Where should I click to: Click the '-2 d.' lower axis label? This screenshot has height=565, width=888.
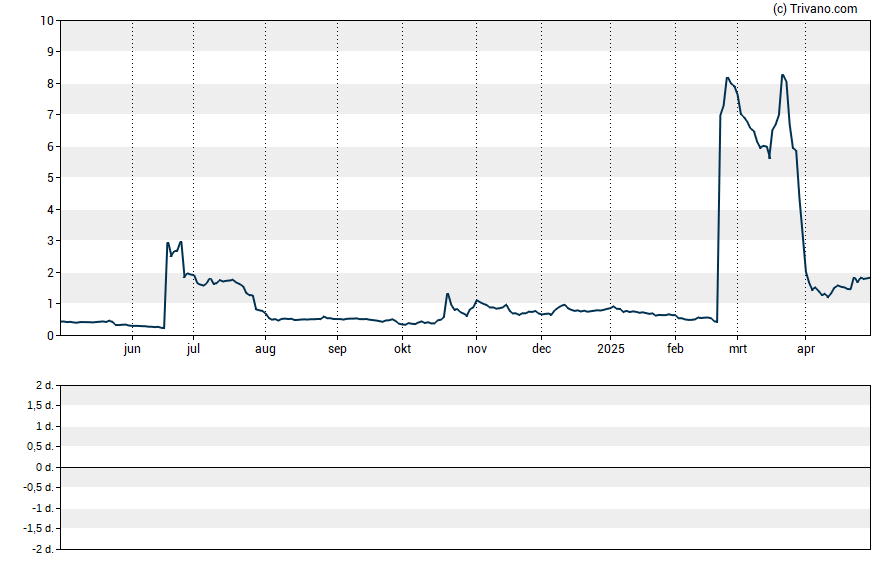tap(42, 549)
